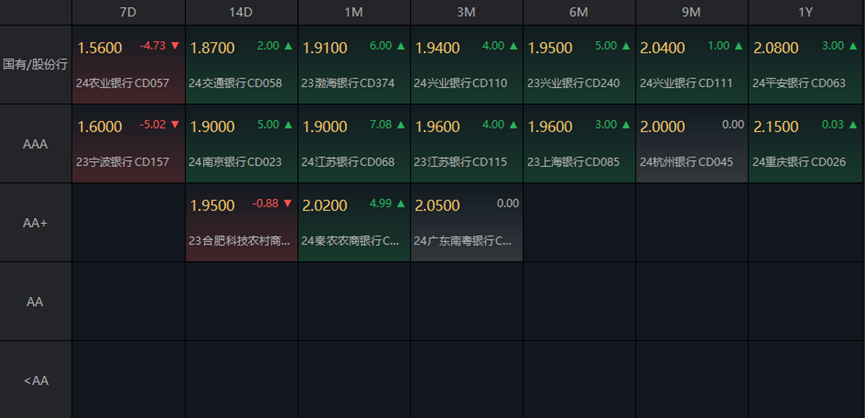Viewport: 865px width, 418px height.
Task: Open the 24兴业银行CD110 cell
Action: (x=467, y=65)
